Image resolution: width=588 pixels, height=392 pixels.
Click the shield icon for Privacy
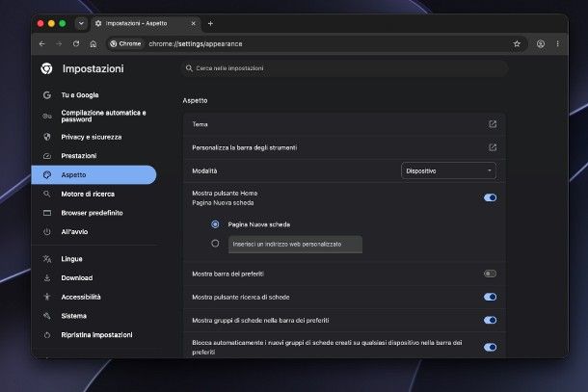tap(47, 137)
